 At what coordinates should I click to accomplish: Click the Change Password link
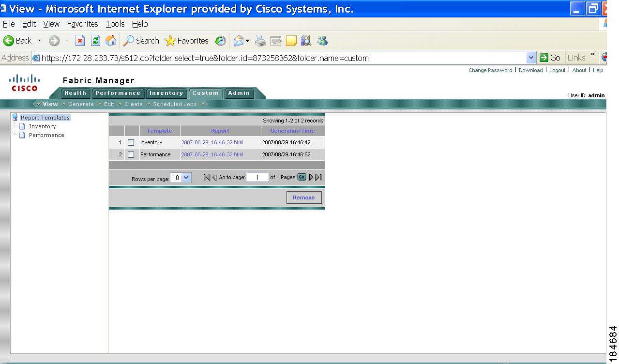490,70
